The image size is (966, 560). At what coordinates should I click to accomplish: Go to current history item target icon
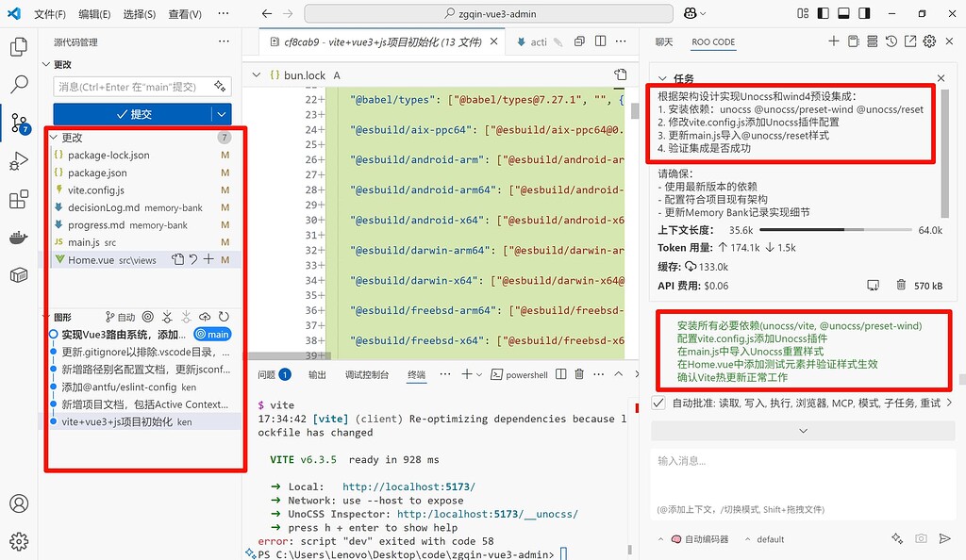[148, 317]
